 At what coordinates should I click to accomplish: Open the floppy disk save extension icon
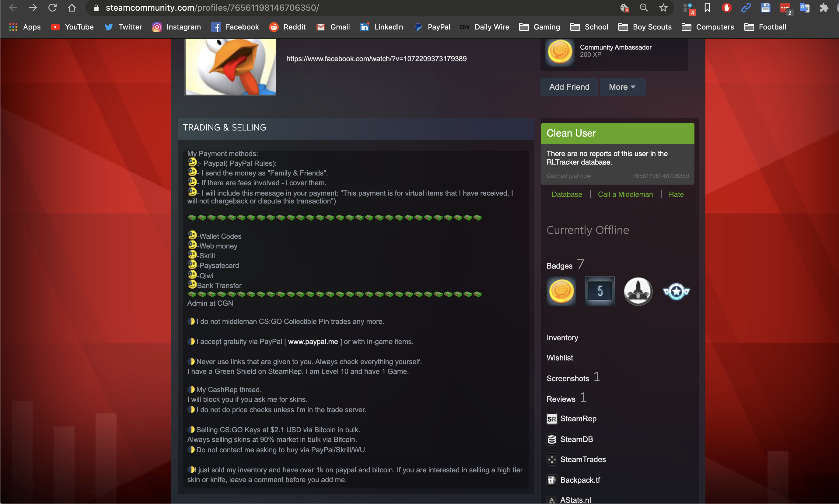pos(765,8)
